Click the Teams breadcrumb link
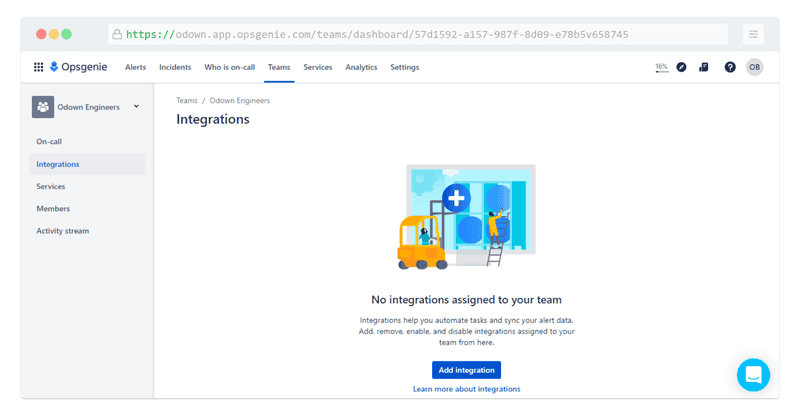 (186, 100)
